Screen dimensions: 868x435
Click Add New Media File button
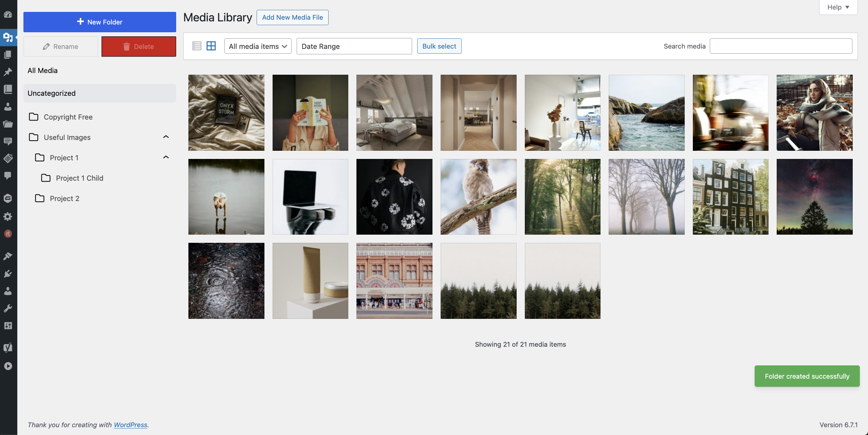[x=292, y=17]
